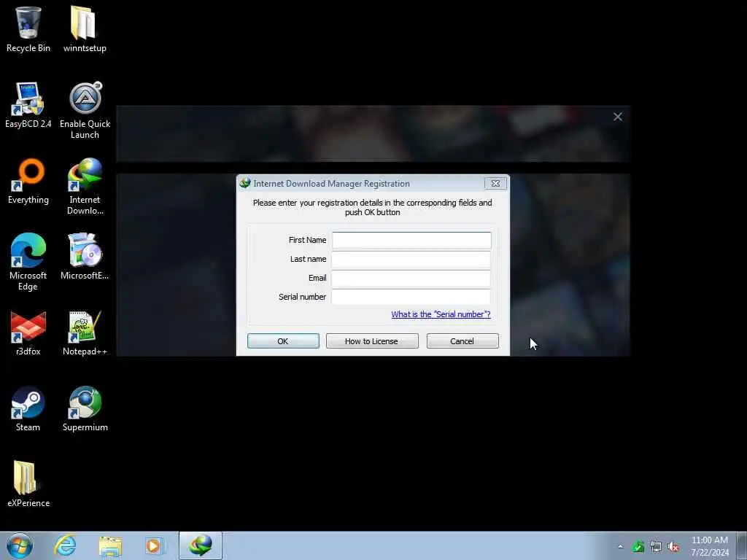Focus the Serial number input field
Image resolution: width=747 pixels, height=560 pixels.
(411, 297)
